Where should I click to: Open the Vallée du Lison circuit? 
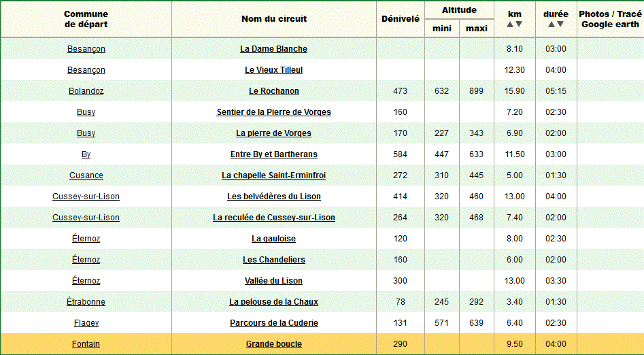(273, 281)
